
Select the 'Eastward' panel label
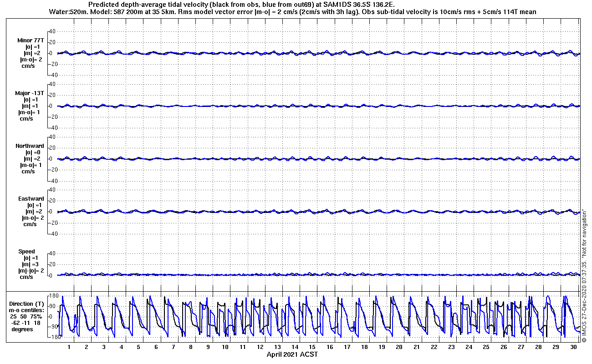[31, 199]
